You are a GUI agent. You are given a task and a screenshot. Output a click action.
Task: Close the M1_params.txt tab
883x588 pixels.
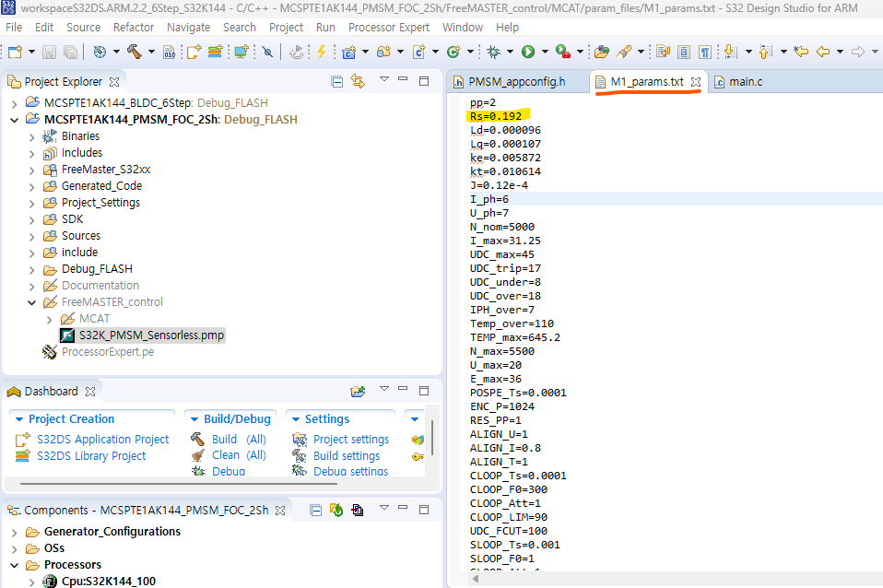696,82
